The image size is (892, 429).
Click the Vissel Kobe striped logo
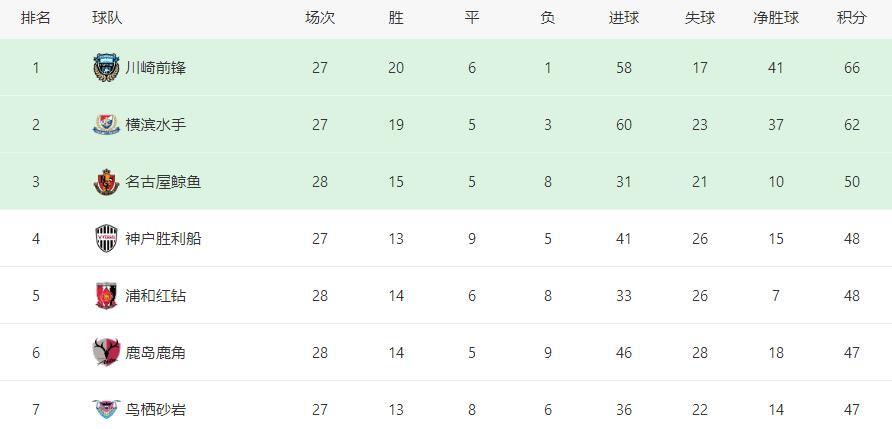coord(106,238)
